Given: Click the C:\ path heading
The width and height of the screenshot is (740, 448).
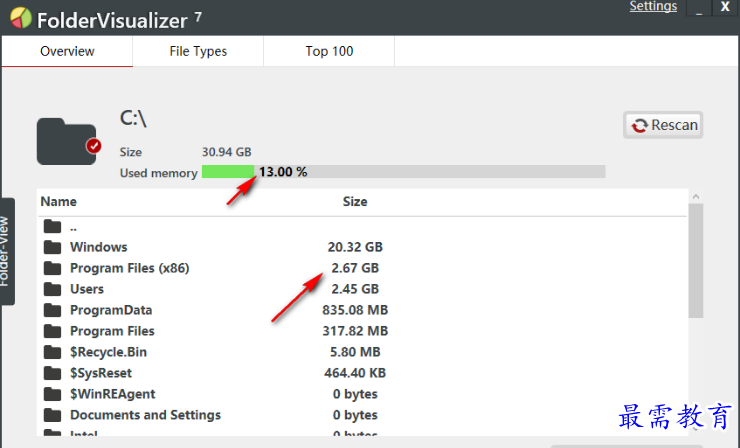Looking at the screenshot, I should coord(133,118).
